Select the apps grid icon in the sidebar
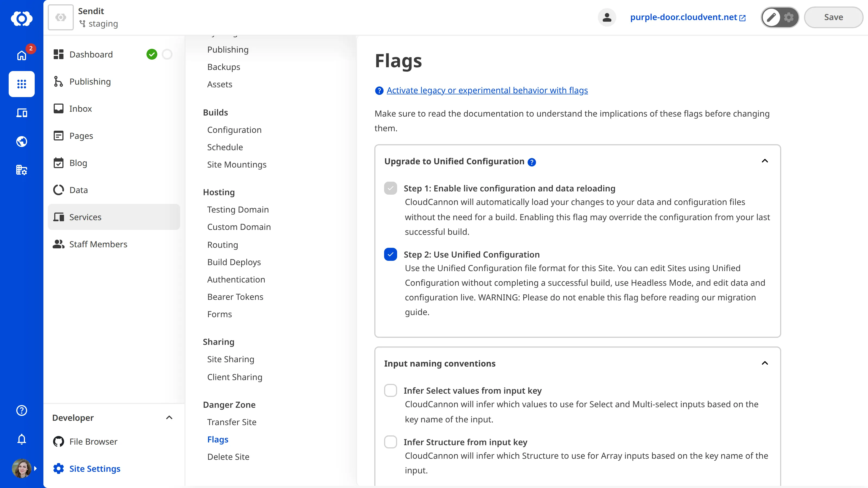This screenshot has width=868, height=488. point(22,84)
